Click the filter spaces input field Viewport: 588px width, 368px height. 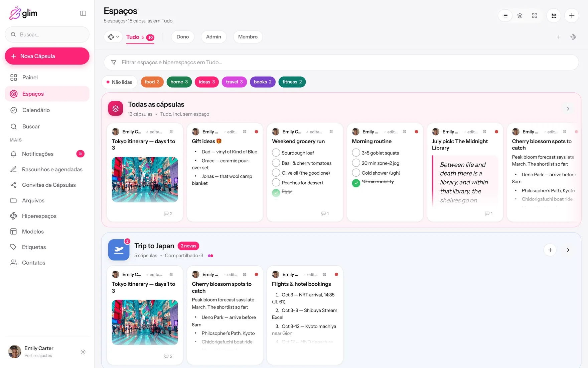pos(341,63)
